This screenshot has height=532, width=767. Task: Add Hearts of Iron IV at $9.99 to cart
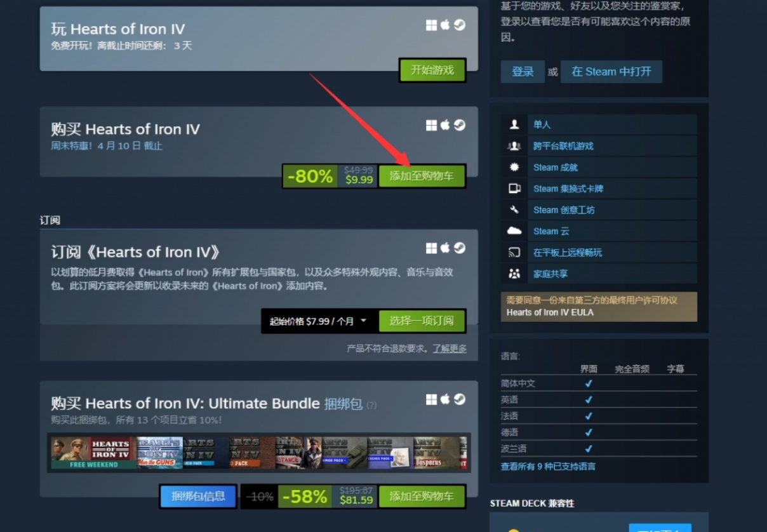(422, 176)
